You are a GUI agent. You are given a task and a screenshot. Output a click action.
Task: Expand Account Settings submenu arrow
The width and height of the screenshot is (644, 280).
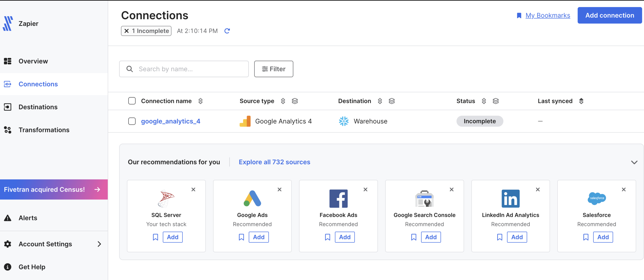click(99, 244)
